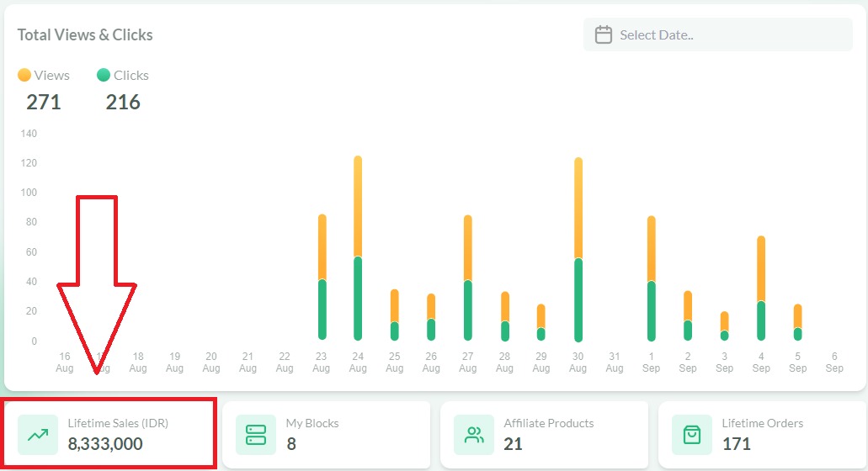Click the 23 Aug green clicks bar
The width and height of the screenshot is (868, 471).
pos(322,310)
